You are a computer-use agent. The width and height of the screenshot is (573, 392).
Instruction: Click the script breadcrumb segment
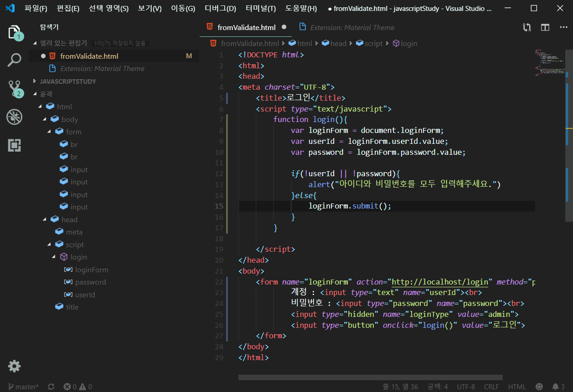[369, 43]
